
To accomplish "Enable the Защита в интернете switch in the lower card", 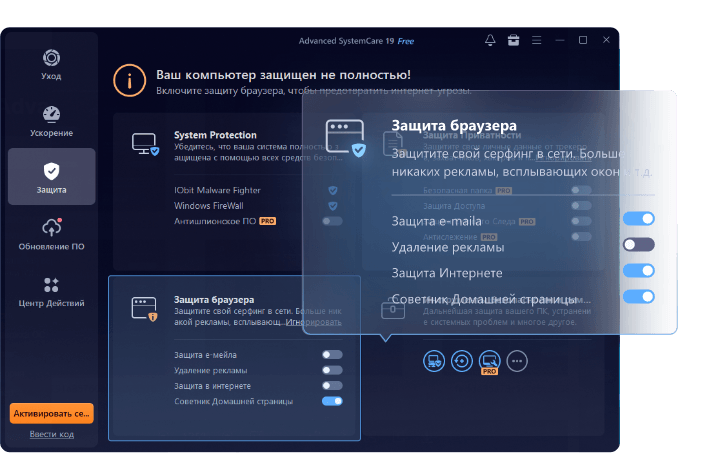I will pos(332,386).
